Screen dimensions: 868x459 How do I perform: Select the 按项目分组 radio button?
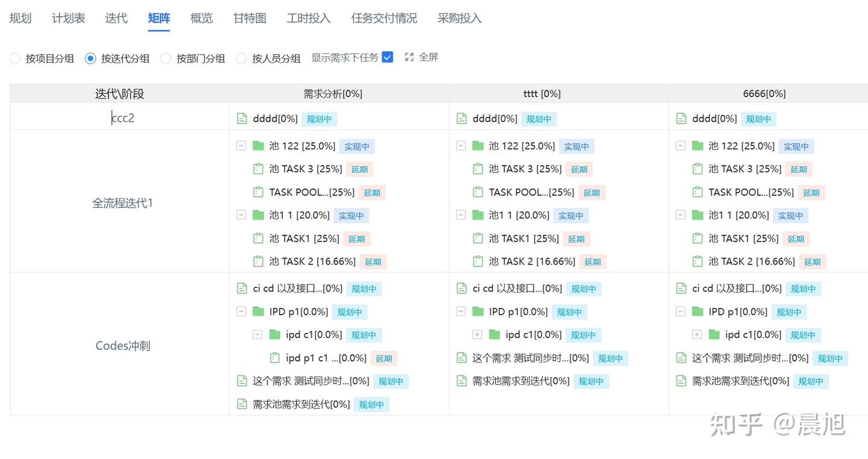pyautogui.click(x=15, y=58)
